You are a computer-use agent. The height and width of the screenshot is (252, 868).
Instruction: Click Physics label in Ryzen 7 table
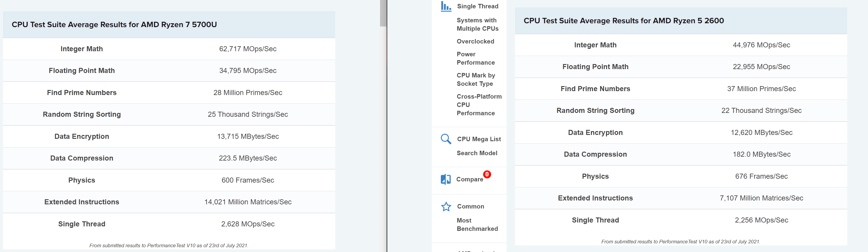pos(82,180)
